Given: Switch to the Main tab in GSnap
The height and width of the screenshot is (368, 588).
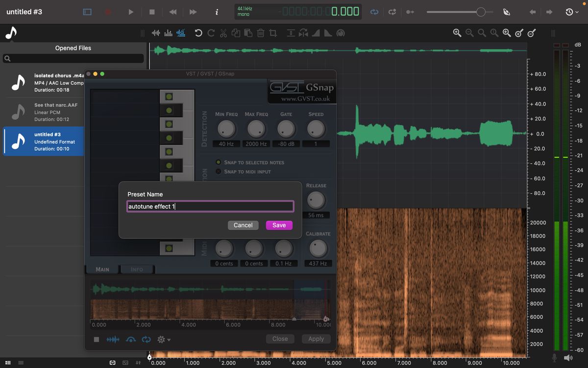Looking at the screenshot, I should (x=102, y=269).
